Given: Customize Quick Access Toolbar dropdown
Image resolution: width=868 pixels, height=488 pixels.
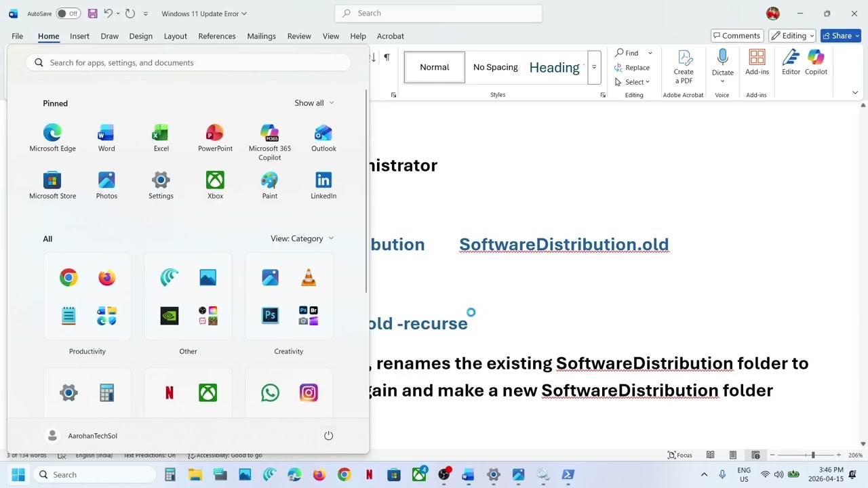Looking at the screenshot, I should [x=145, y=14].
